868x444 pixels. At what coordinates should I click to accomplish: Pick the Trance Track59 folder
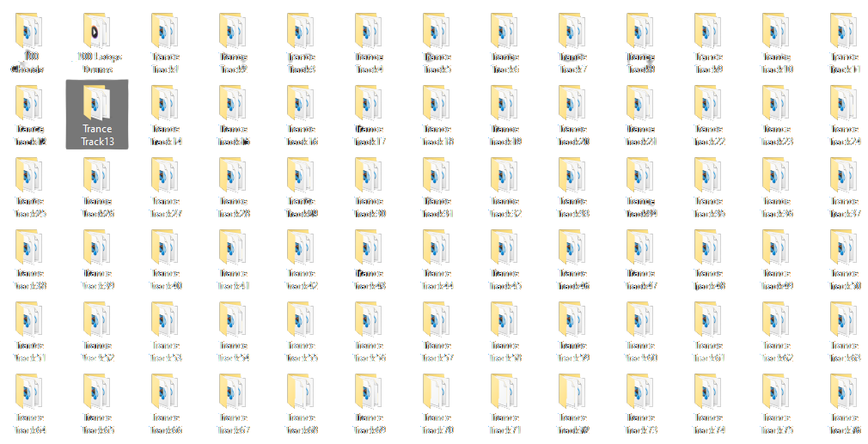point(572,320)
